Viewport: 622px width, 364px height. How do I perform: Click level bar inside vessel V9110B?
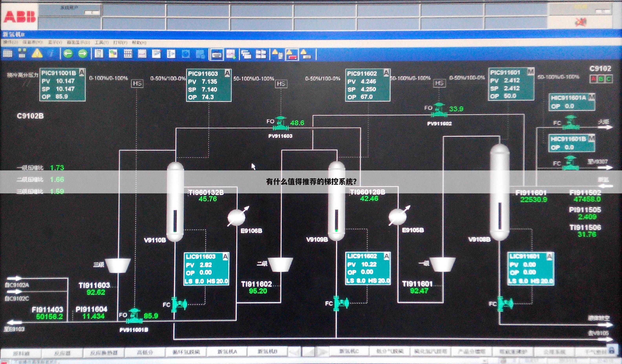175,221
